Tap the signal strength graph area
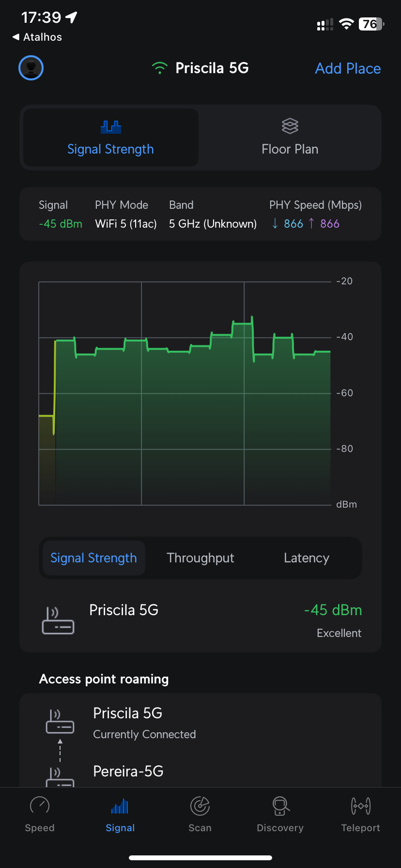 point(185,393)
